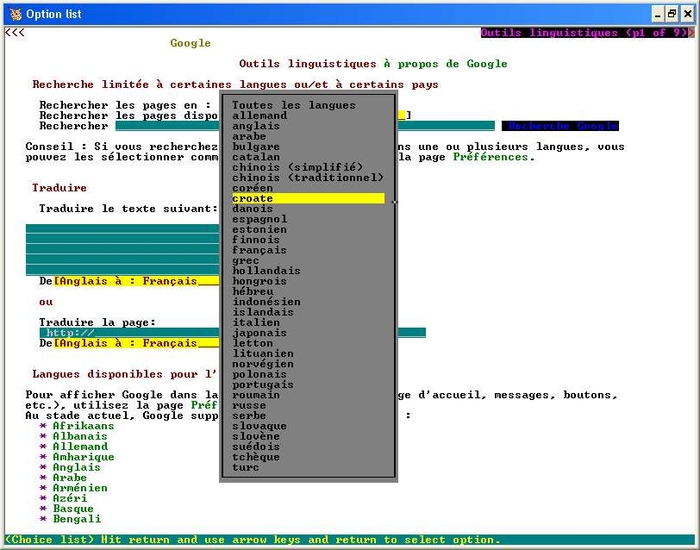This screenshot has width=700, height=550.
Task: Choose 'danois' in the list
Action: pos(252,209)
